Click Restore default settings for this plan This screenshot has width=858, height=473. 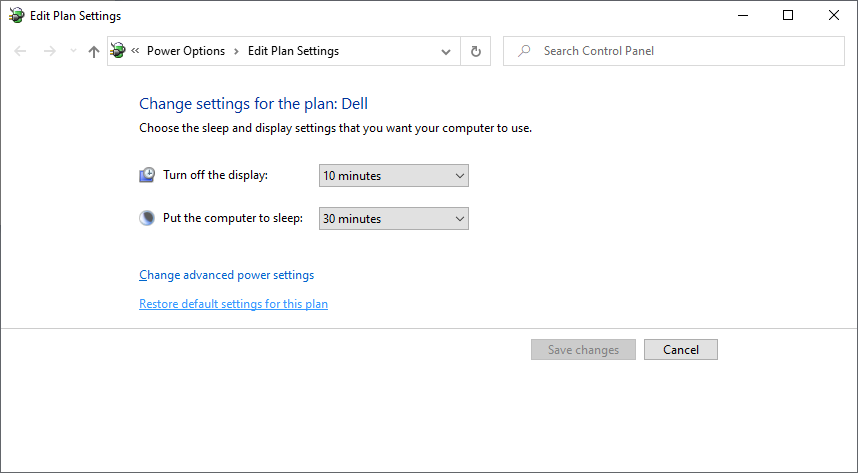click(x=234, y=304)
